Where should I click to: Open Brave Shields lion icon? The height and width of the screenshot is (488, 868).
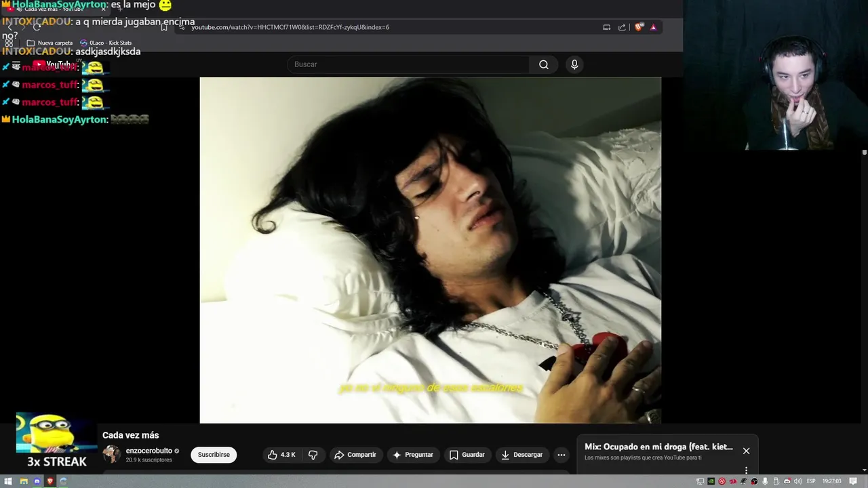639,27
